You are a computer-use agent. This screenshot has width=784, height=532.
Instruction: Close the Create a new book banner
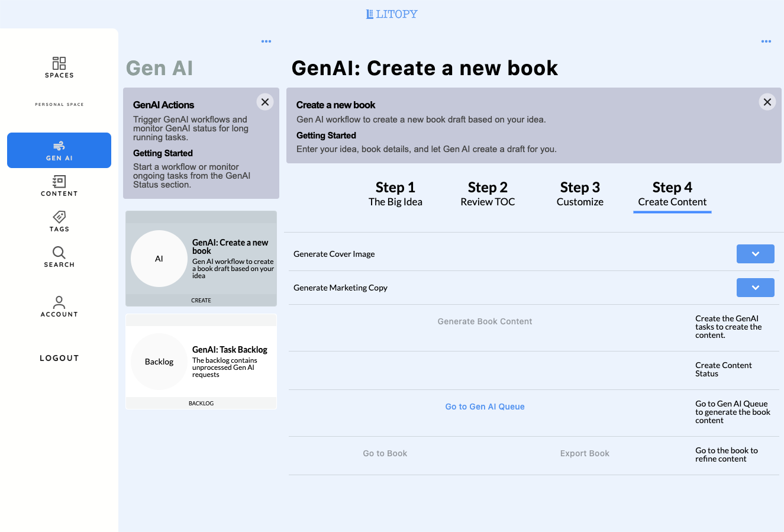pos(767,102)
